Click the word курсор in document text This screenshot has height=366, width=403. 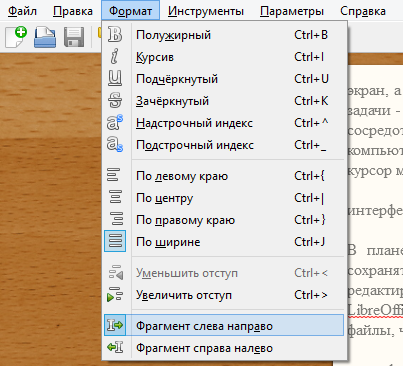pyautogui.click(x=369, y=171)
